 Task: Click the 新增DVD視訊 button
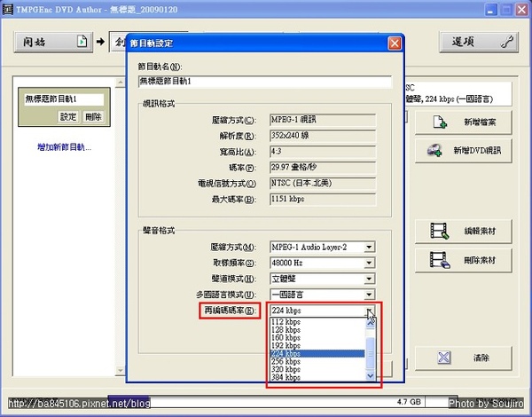tap(463, 151)
